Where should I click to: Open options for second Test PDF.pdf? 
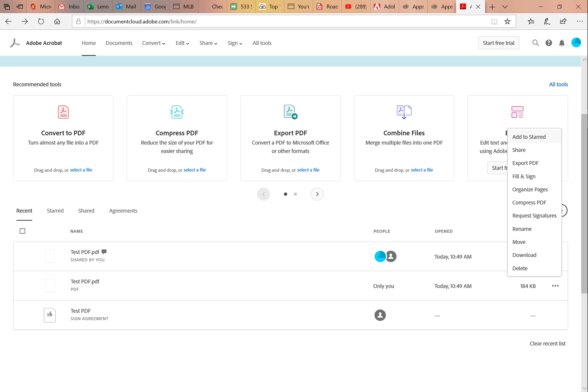tap(555, 286)
